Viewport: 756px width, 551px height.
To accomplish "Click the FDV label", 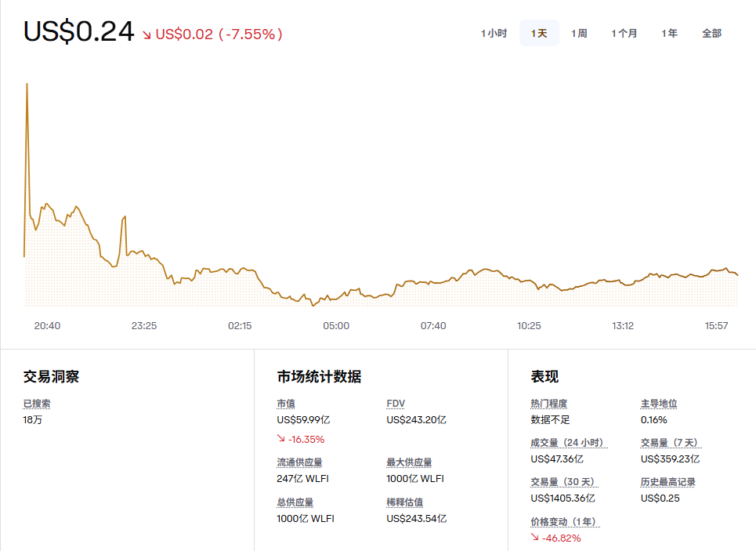I will pos(396,404).
